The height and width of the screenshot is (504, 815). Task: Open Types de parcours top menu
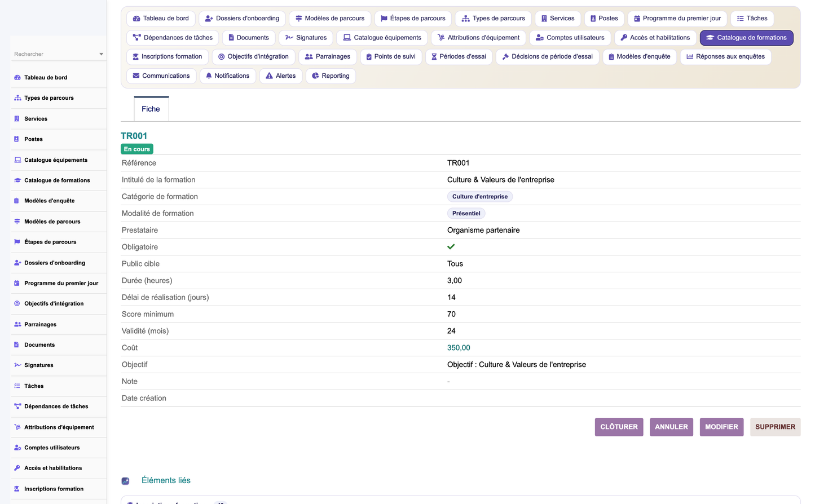(x=493, y=19)
